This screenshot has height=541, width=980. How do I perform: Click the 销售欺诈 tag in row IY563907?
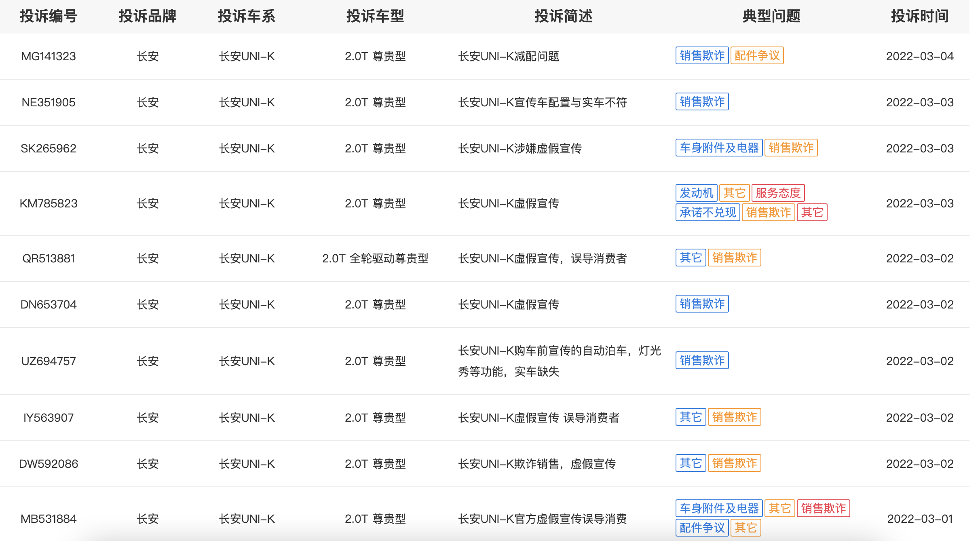(735, 417)
